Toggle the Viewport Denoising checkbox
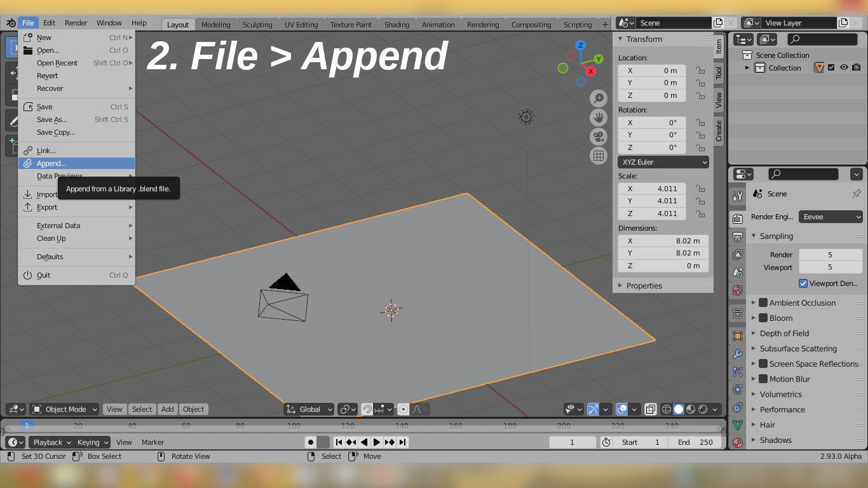868x488 pixels. 803,283
